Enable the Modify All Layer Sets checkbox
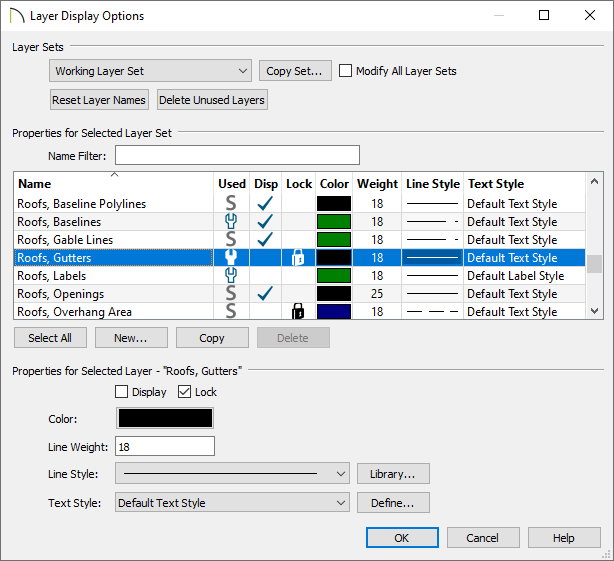The width and height of the screenshot is (614, 561). tap(345, 71)
